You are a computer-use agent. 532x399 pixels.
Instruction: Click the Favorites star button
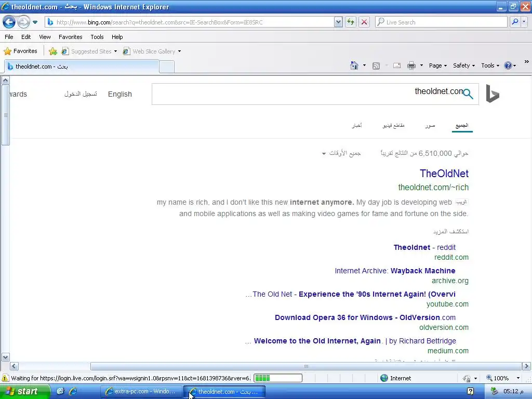[x=20, y=51]
